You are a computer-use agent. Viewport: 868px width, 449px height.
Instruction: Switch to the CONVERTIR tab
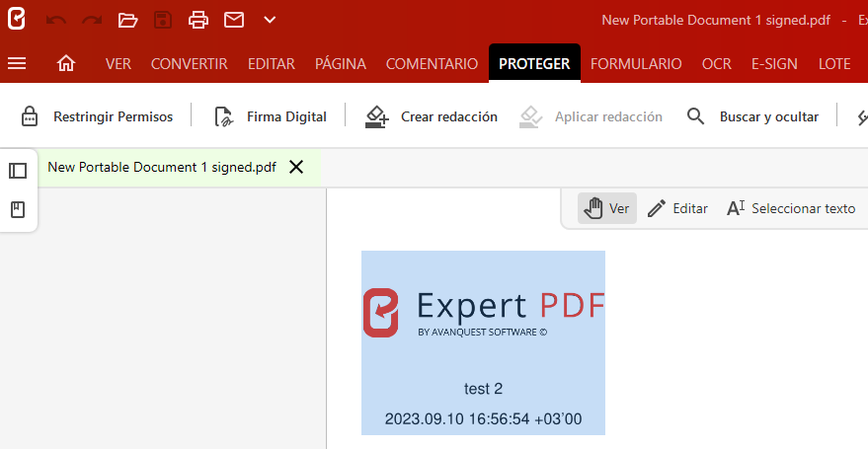[x=190, y=64]
